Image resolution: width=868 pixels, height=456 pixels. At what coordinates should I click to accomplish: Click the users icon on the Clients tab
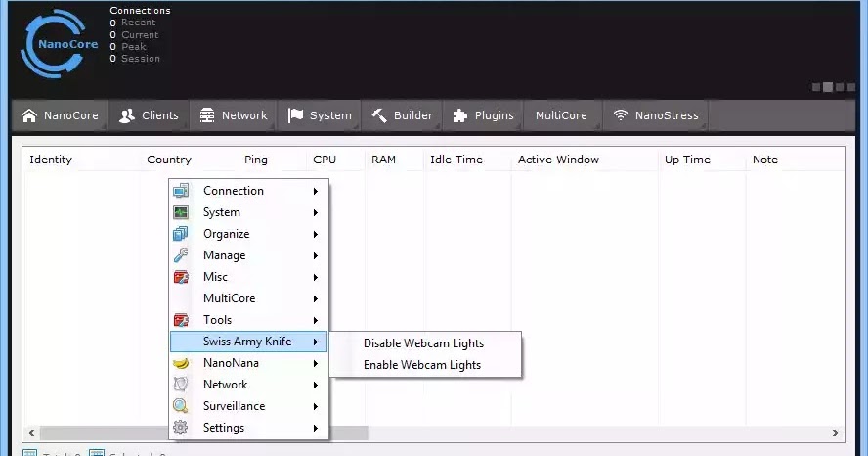pos(127,115)
